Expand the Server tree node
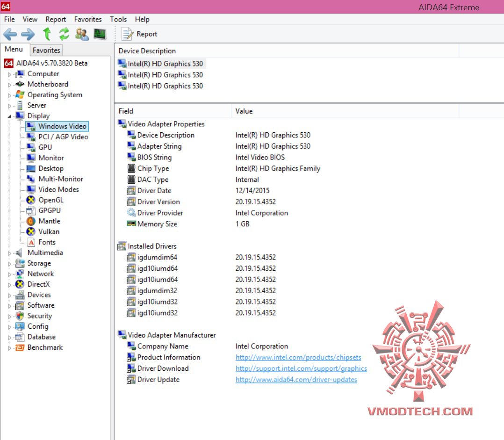Image resolution: width=504 pixels, height=440 pixels. (9, 106)
